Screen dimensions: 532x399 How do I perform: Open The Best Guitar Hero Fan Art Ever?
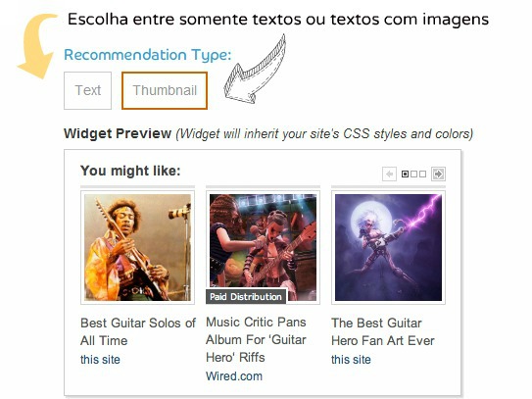(383, 331)
